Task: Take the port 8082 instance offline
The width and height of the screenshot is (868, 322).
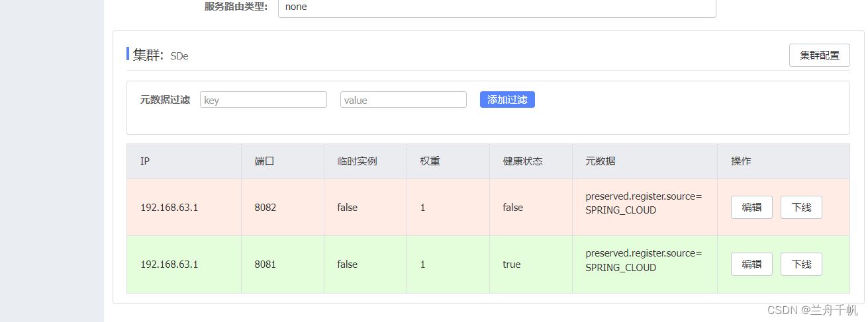Action: [801, 207]
